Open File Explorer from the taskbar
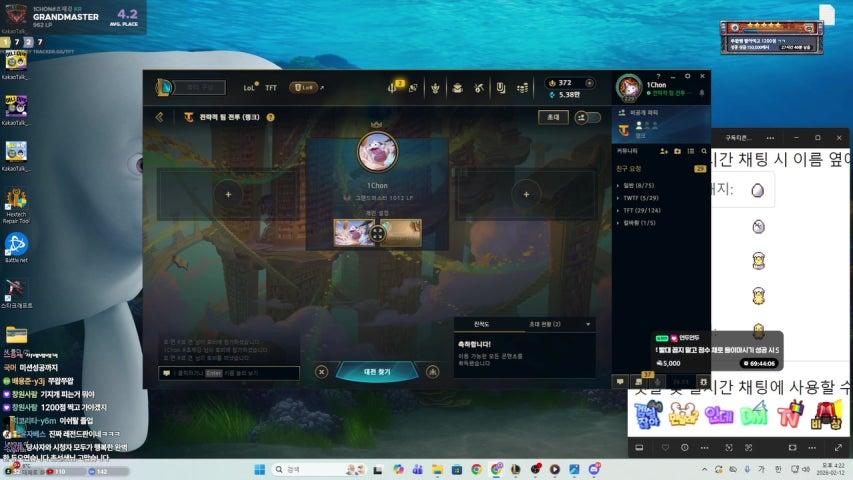Screen dimensions: 853x480 (x=437, y=469)
